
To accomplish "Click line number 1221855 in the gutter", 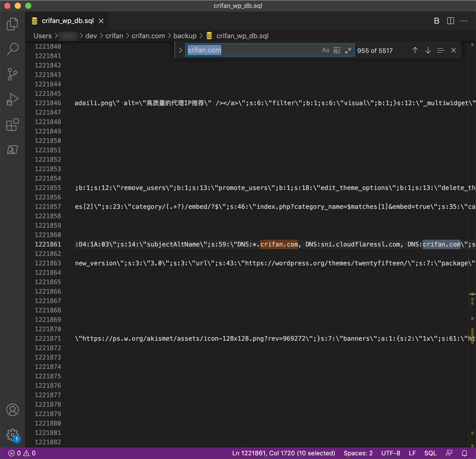I will point(48,188).
